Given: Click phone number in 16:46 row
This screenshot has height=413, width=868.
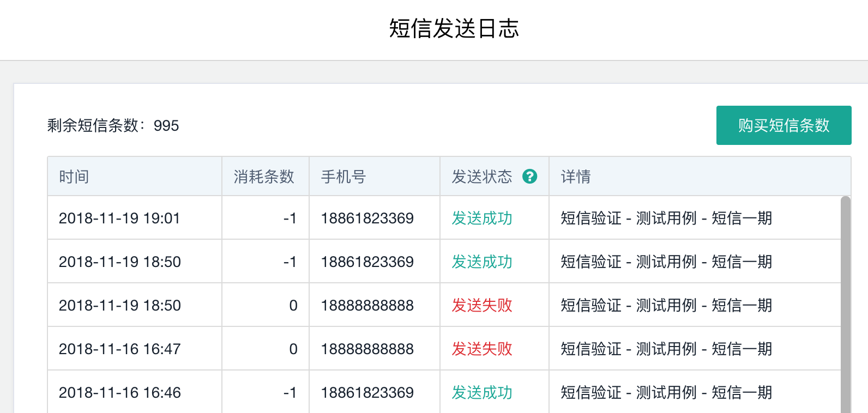Looking at the screenshot, I should click(367, 392).
